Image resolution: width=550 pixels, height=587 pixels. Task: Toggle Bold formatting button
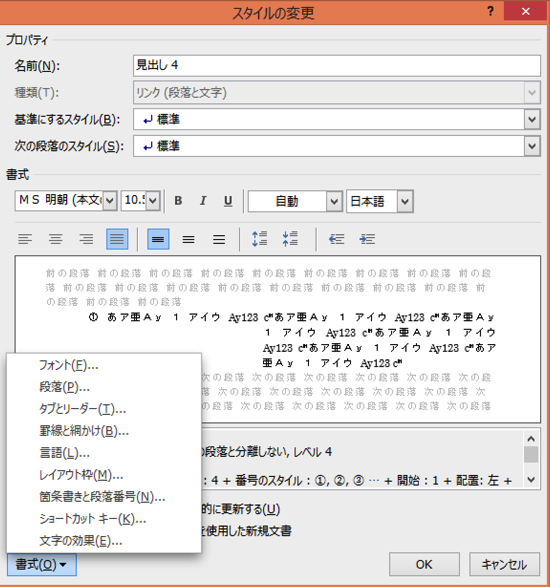coord(179,201)
